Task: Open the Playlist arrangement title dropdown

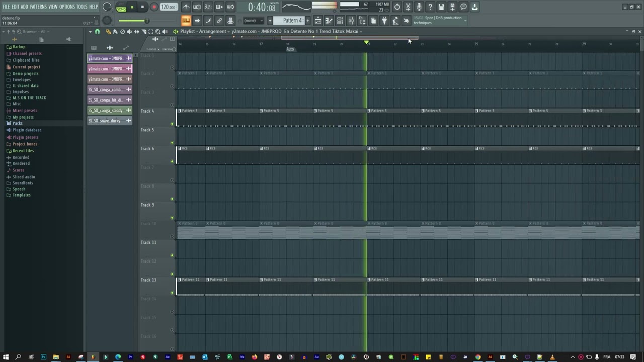Action: 361,31
